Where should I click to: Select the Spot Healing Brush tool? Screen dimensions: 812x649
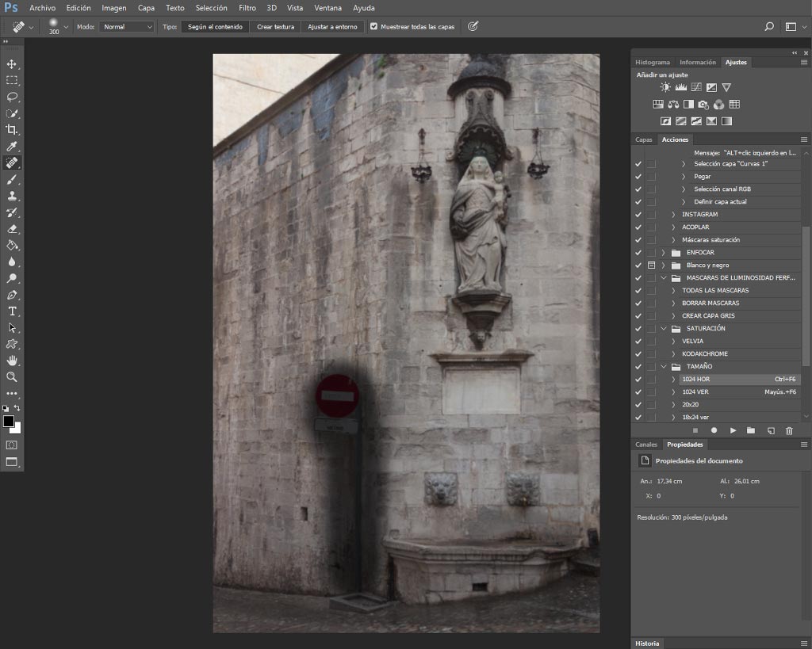11,163
